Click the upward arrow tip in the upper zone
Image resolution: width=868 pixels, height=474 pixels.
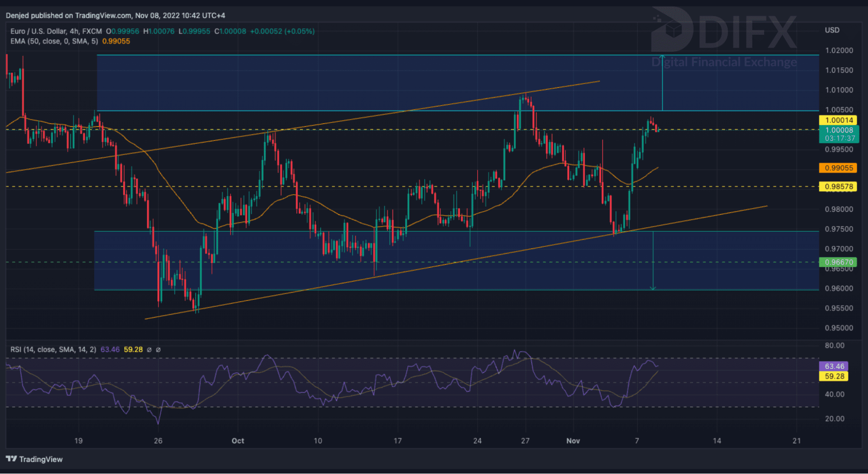point(662,56)
